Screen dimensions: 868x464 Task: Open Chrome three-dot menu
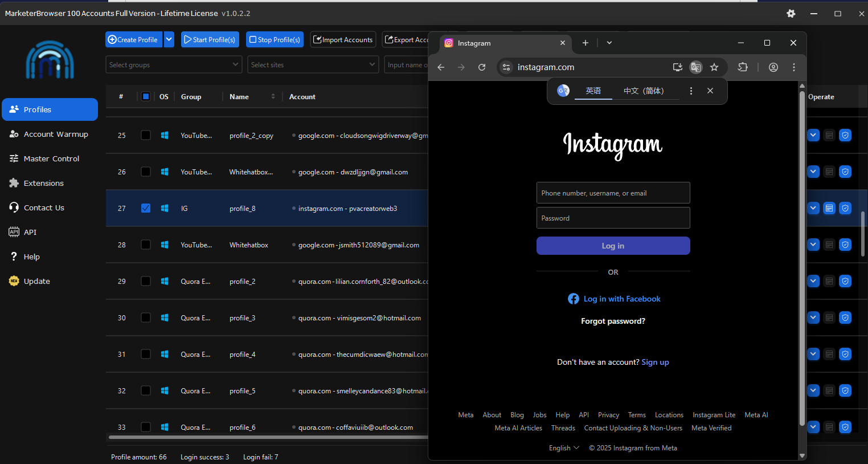794,67
